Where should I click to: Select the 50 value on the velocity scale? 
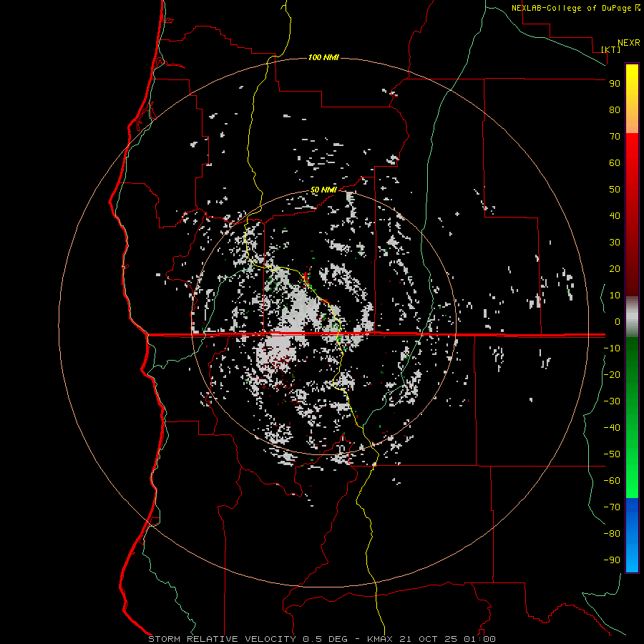615,190
